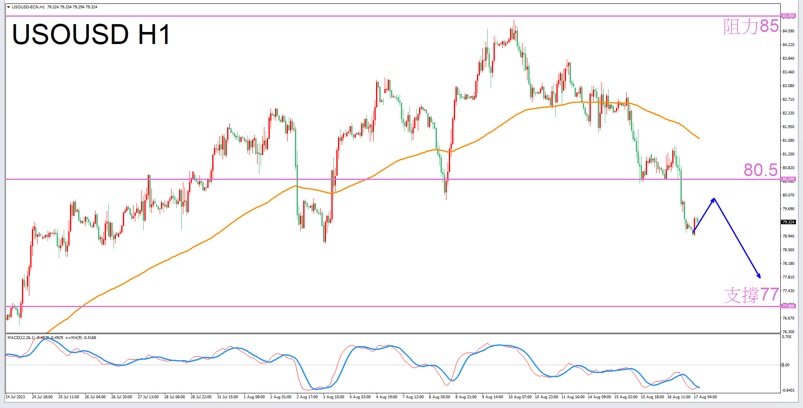Image resolution: width=803 pixels, height=408 pixels.
Task: Click the 17 Aug 04:00 time label
Action: [x=706, y=397]
